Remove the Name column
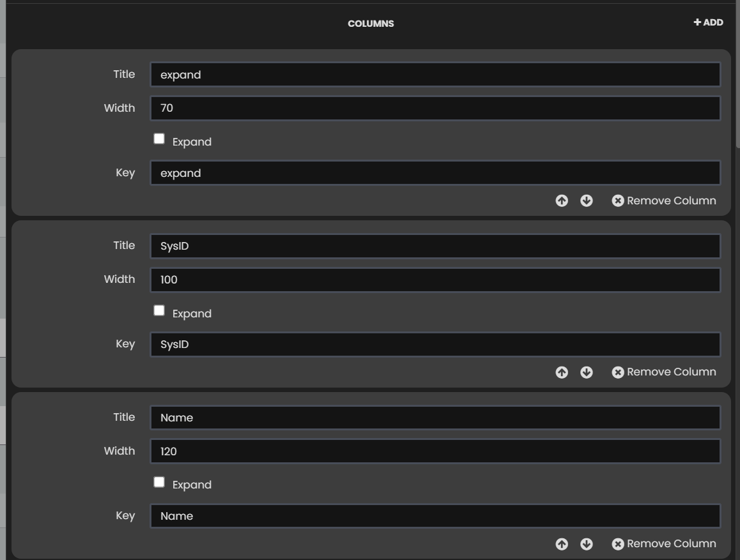 [x=664, y=544]
